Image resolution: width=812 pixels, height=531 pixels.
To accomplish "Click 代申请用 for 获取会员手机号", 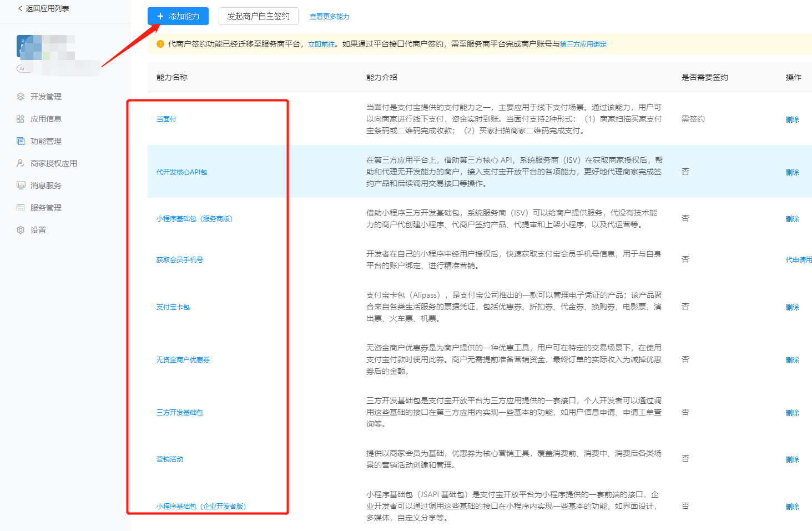I will pyautogui.click(x=799, y=260).
